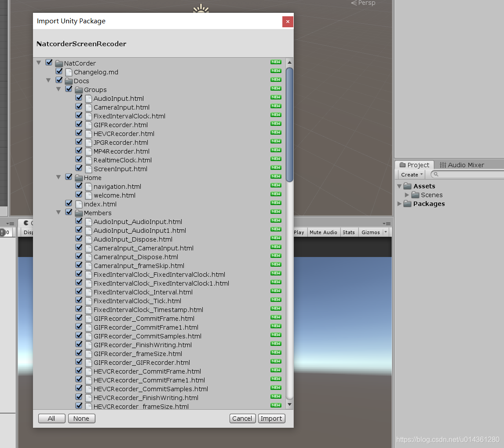Expand the Packages folder in Project panel
Viewport: 504px width, 448px height.
tap(399, 204)
